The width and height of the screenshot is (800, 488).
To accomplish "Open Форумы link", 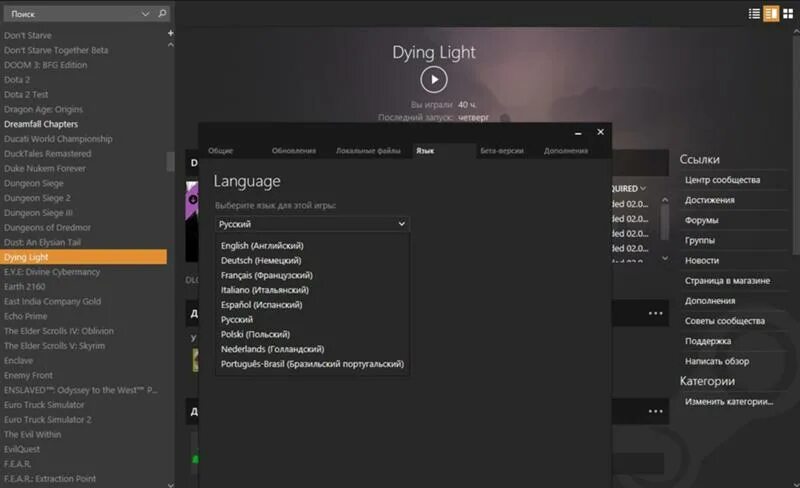I will [x=702, y=220].
